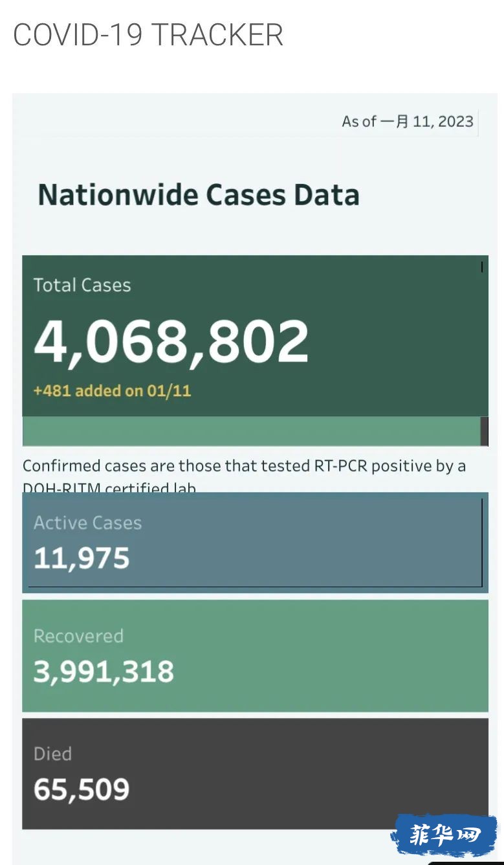The height and width of the screenshot is (865, 504).
Task: Click the confirmed cases RT-PCR description text
Action: (245, 475)
